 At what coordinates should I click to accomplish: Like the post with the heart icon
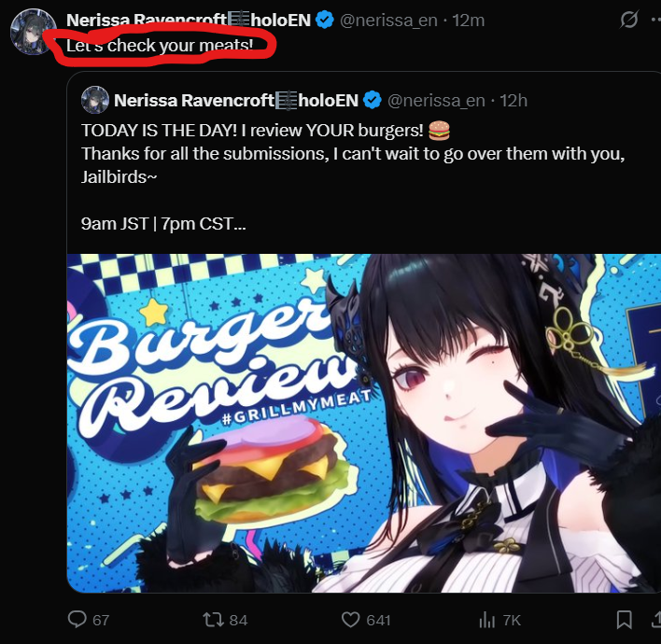click(350, 620)
